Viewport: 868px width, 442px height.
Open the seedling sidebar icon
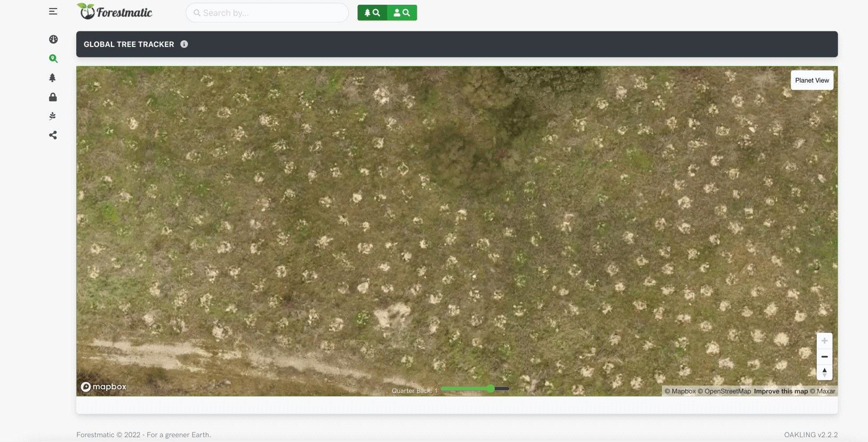52,116
